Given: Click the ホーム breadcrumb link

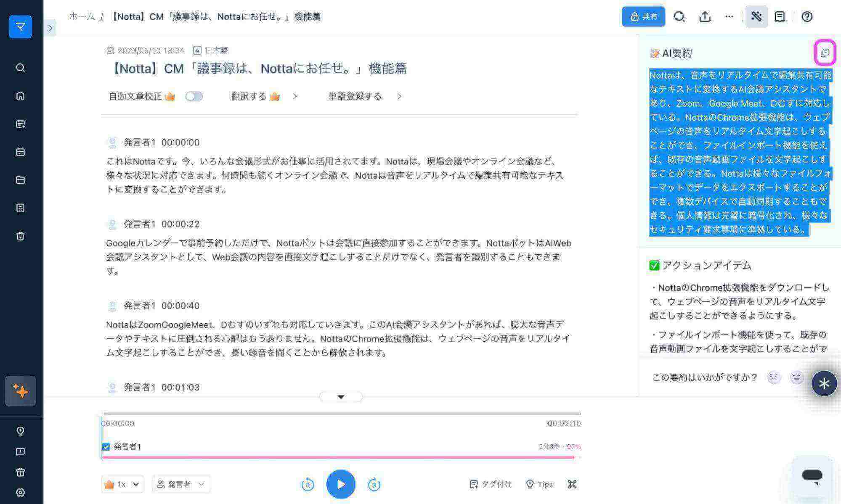Looking at the screenshot, I should pos(82,16).
